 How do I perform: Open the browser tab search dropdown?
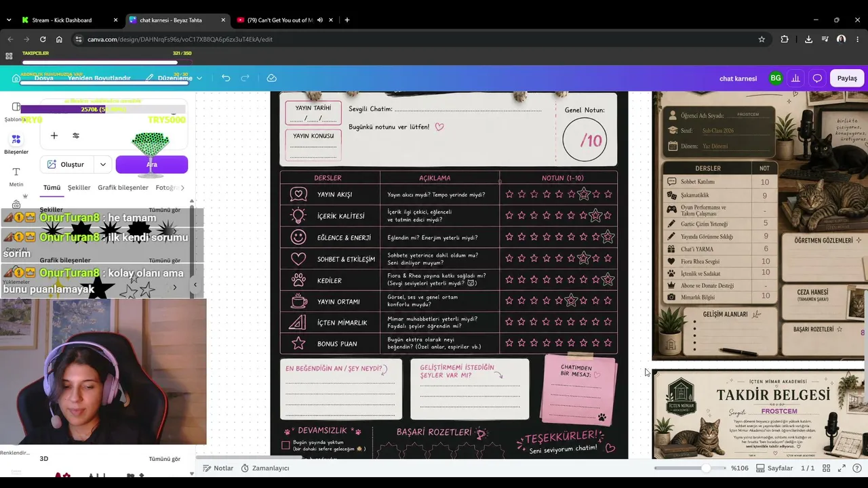pyautogui.click(x=9, y=20)
